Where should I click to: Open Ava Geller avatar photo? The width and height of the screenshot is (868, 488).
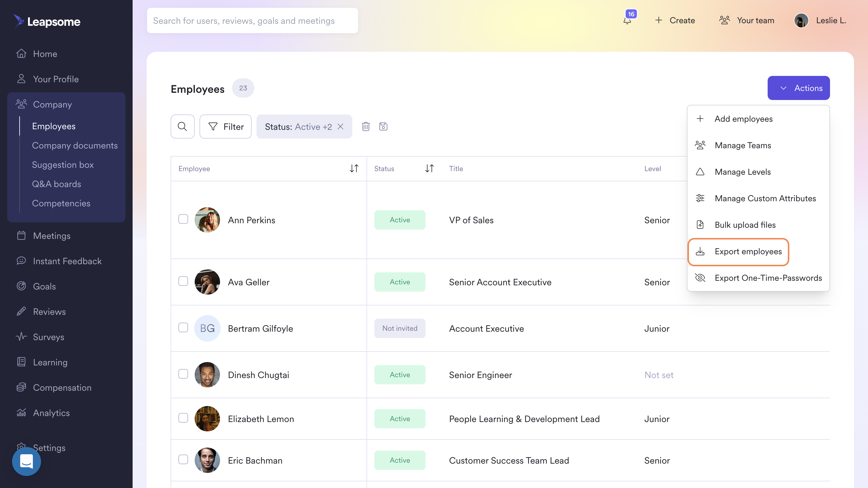pyautogui.click(x=207, y=282)
